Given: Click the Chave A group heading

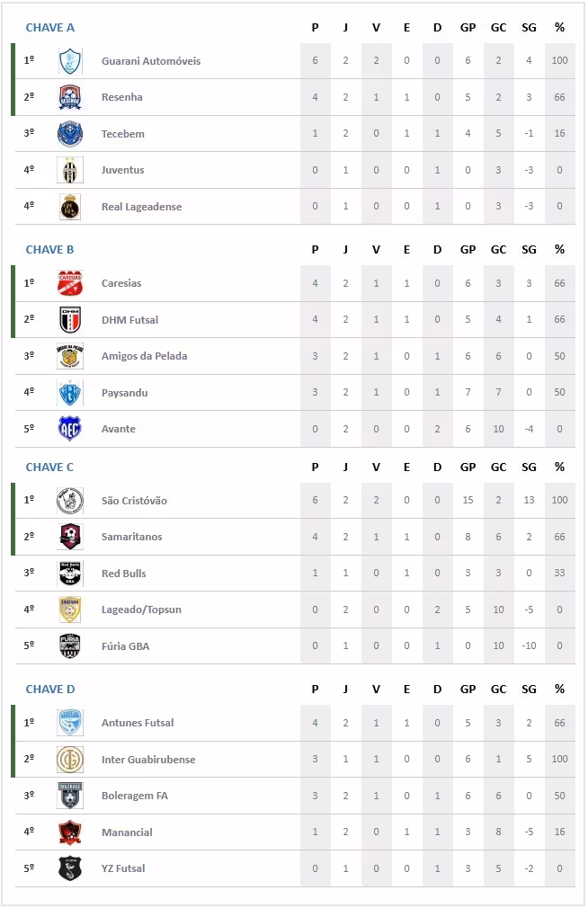Looking at the screenshot, I should point(50,28).
